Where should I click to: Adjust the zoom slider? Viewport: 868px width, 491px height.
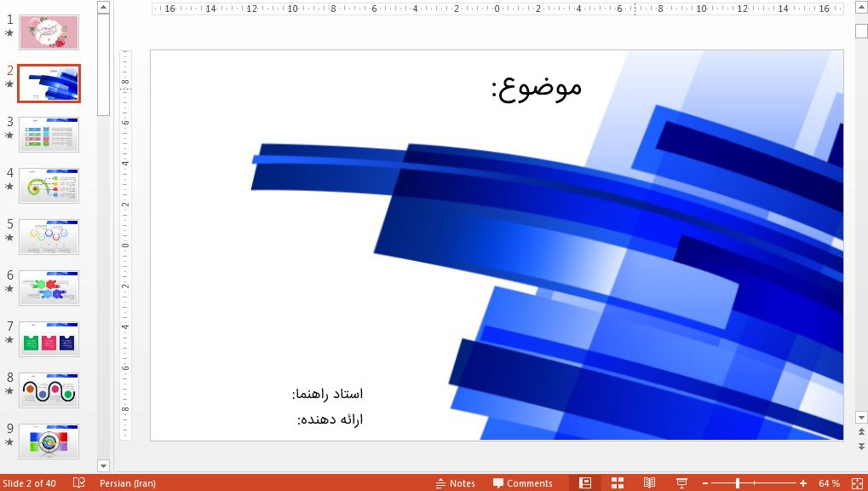[x=738, y=482]
